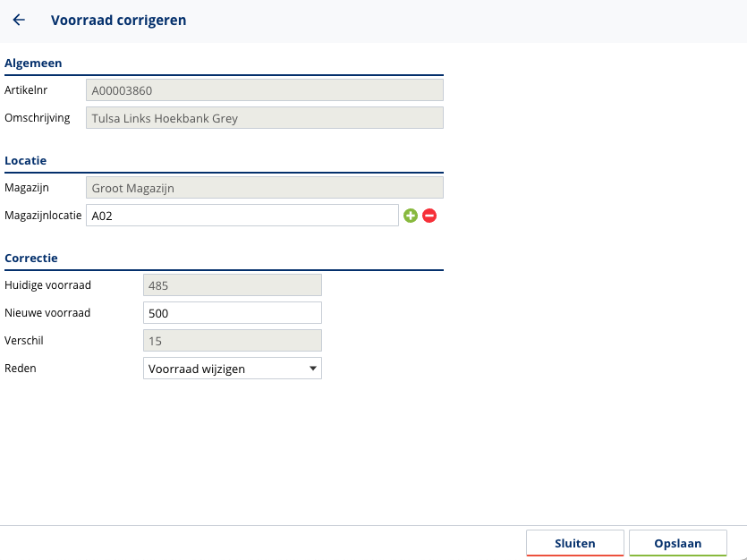Select the Artikelnr field showing A00003860
Screen dimensions: 747x560
[264, 90]
